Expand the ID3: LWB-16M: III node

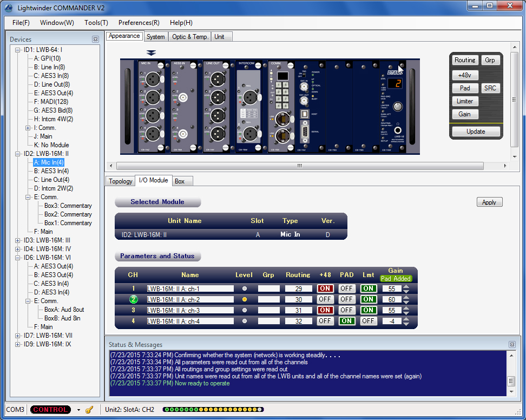[x=17, y=240]
